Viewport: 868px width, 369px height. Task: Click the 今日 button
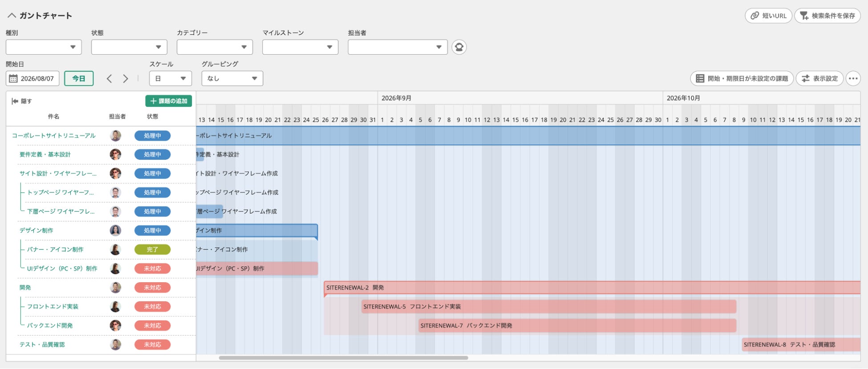pos(79,79)
